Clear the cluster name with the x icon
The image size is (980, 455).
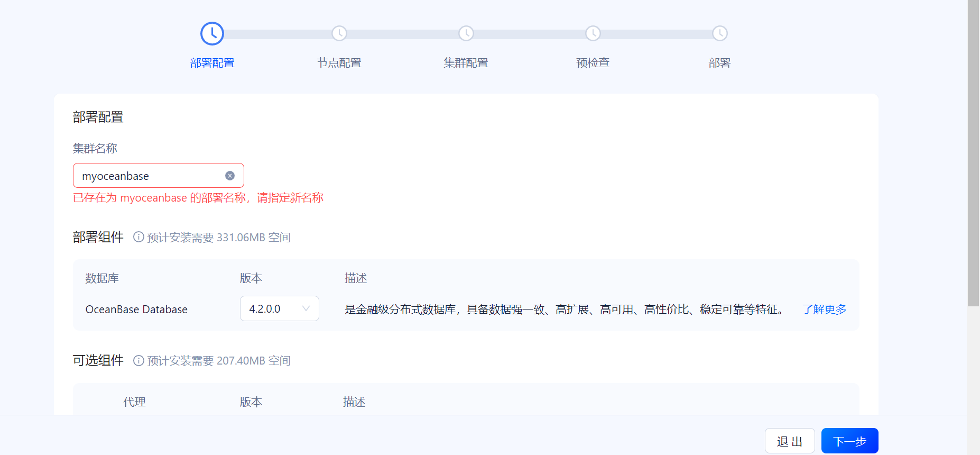click(x=230, y=176)
